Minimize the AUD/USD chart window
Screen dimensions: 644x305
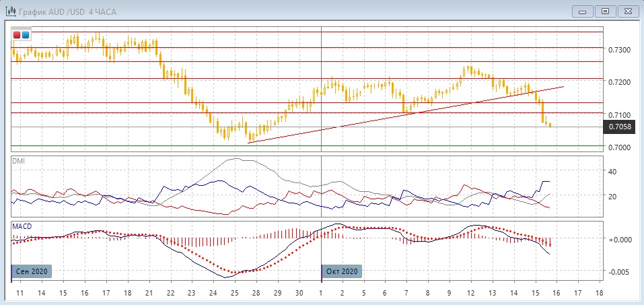point(583,11)
